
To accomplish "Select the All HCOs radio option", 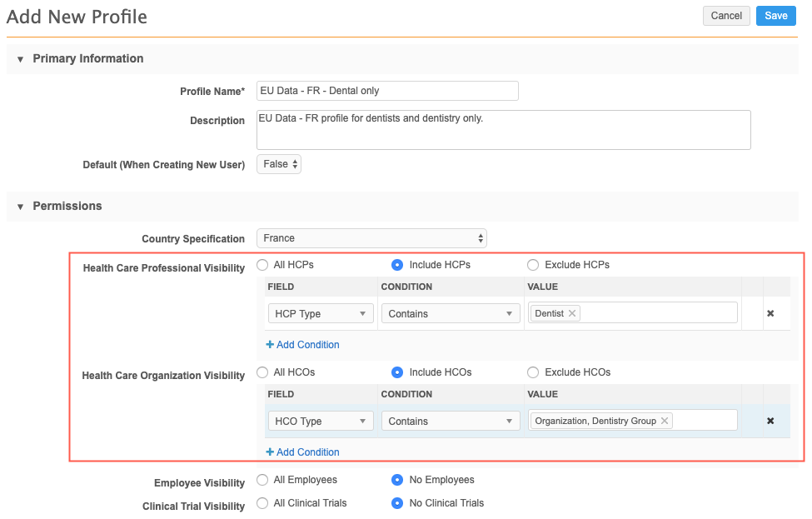I will (262, 372).
